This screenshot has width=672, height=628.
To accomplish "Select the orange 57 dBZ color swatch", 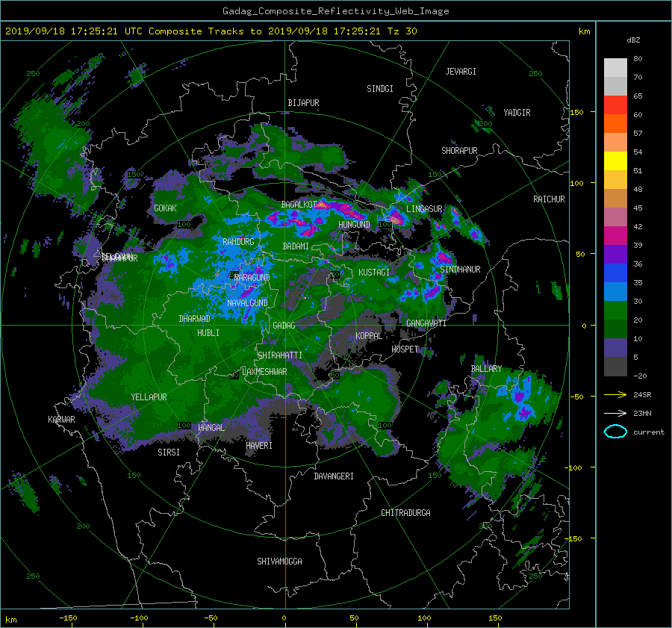I will coord(615,124).
